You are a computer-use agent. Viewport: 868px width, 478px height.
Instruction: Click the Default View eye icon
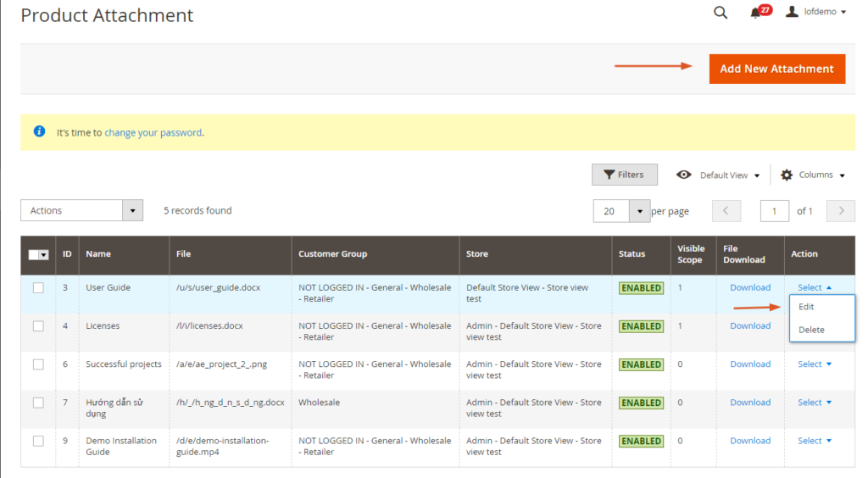(683, 175)
